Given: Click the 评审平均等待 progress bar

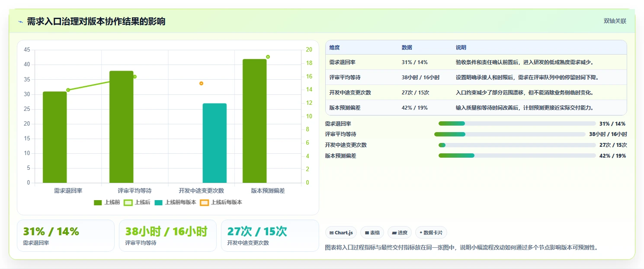Looking at the screenshot, I should [x=510, y=134].
